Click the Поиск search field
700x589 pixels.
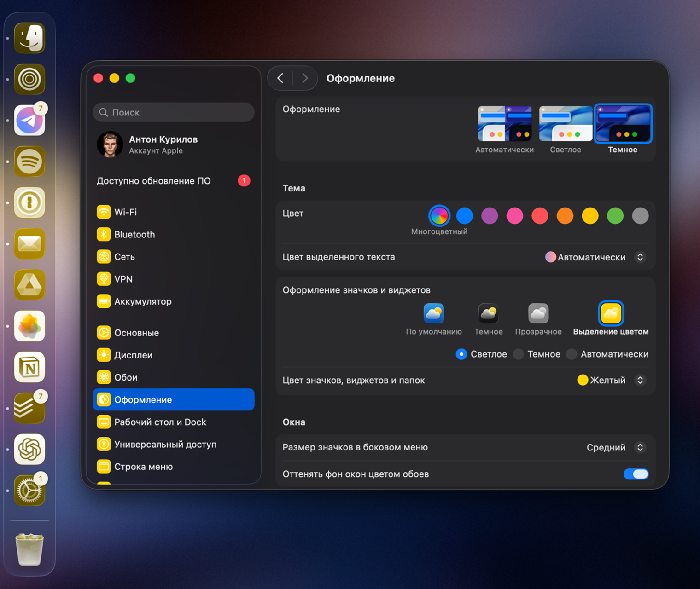[174, 112]
